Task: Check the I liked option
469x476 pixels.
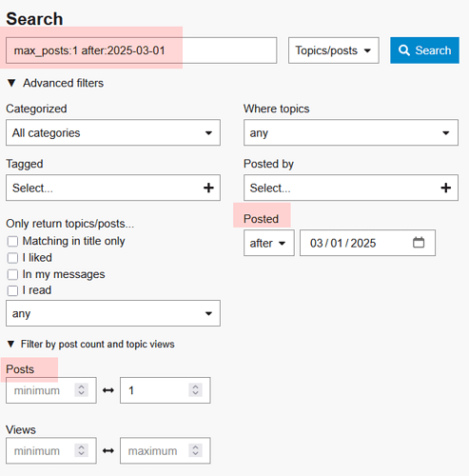Action: pyautogui.click(x=12, y=258)
